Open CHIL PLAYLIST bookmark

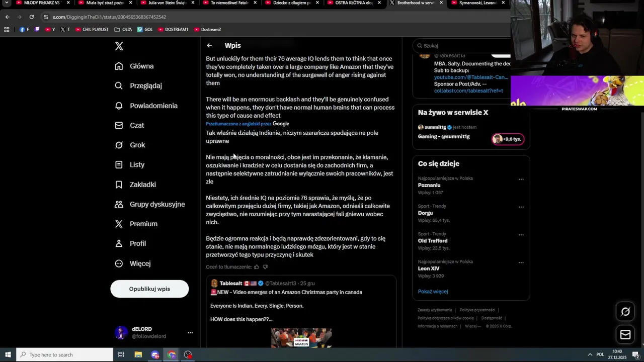92,29
